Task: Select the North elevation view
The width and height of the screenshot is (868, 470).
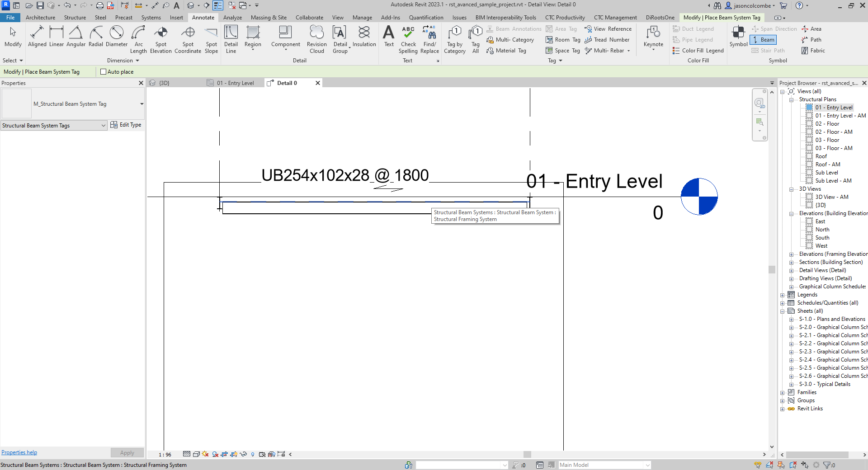Action: [822, 230]
